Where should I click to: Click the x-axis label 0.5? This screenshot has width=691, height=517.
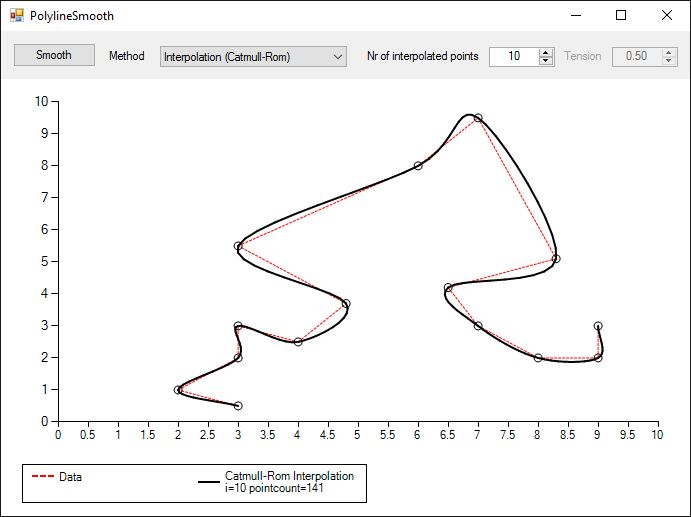(x=88, y=435)
